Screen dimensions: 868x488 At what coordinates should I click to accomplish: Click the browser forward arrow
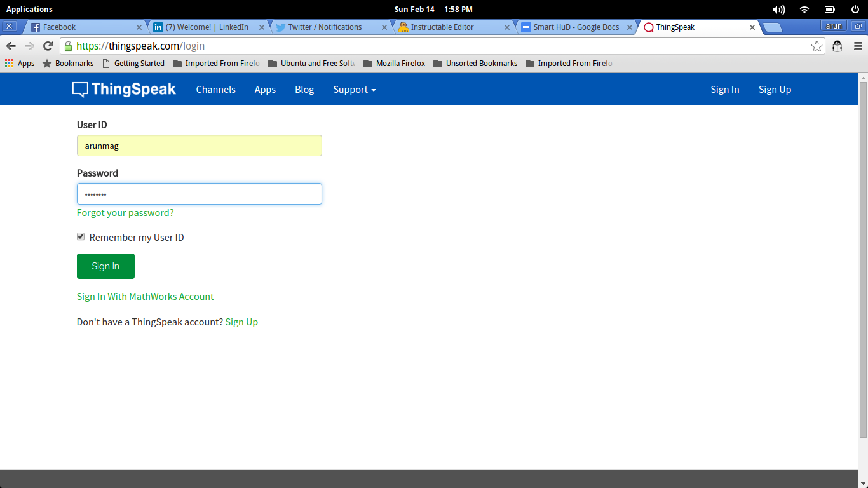pyautogui.click(x=29, y=46)
